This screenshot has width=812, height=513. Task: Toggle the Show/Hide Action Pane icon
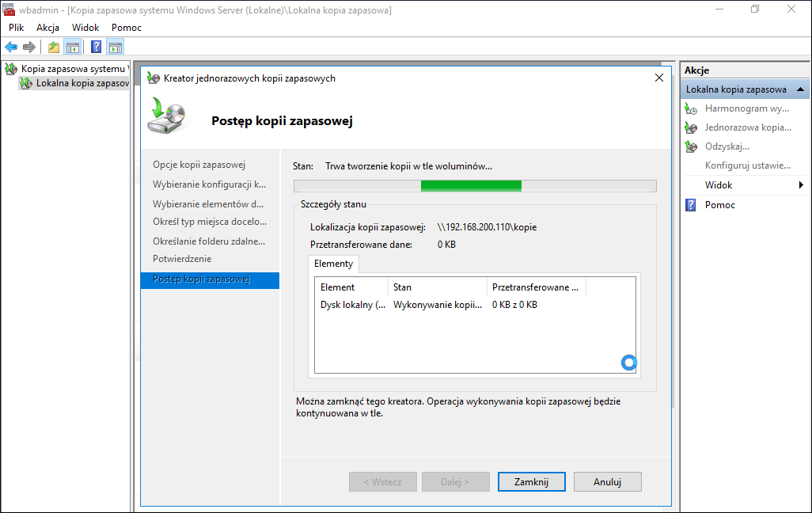pos(116,47)
